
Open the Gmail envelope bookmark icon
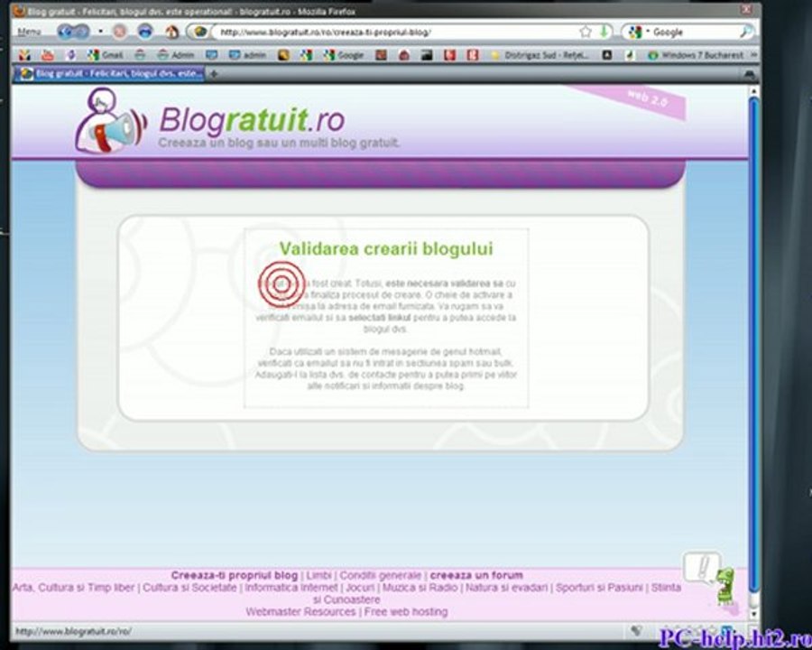click(x=24, y=55)
